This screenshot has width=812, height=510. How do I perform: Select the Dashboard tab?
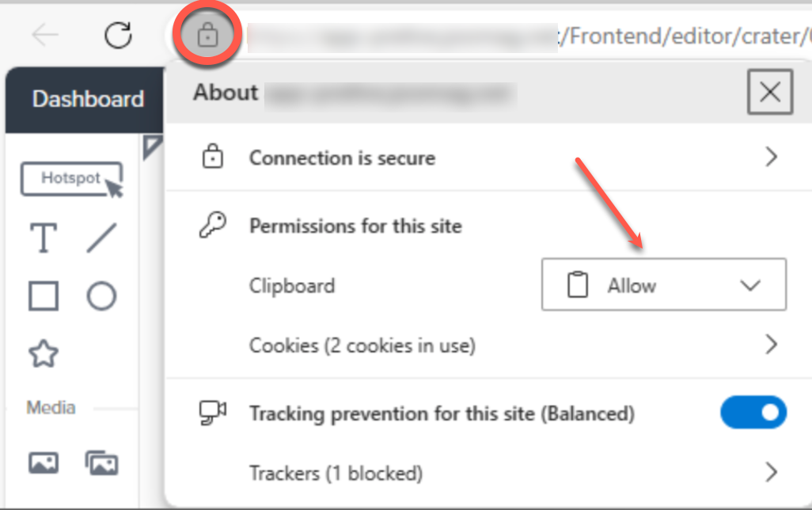[x=87, y=99]
